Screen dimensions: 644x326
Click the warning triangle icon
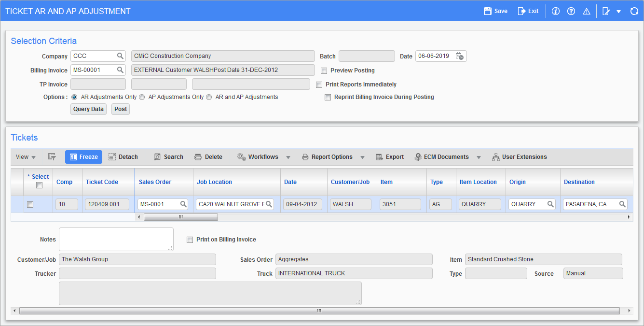pos(587,11)
